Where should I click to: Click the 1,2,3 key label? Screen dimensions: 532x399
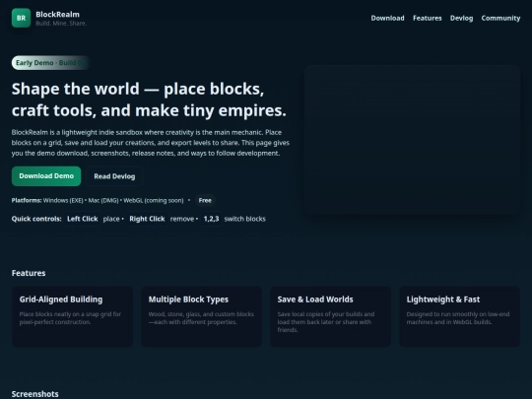[x=211, y=219]
